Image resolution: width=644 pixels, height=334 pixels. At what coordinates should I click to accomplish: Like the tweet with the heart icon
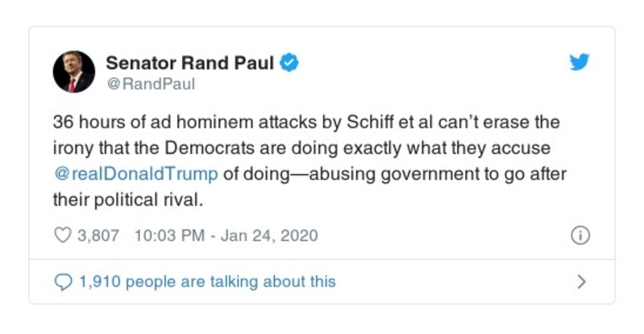[x=63, y=236]
